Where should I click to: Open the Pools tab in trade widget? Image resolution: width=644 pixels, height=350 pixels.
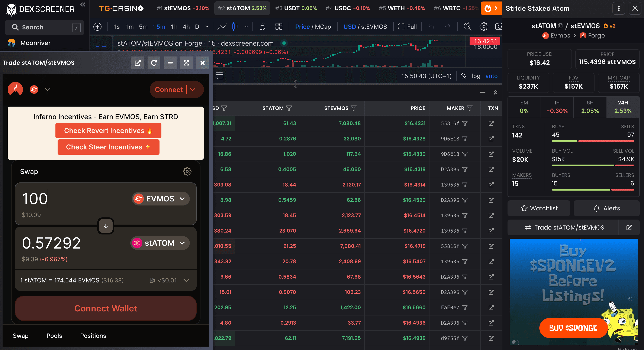pos(54,336)
